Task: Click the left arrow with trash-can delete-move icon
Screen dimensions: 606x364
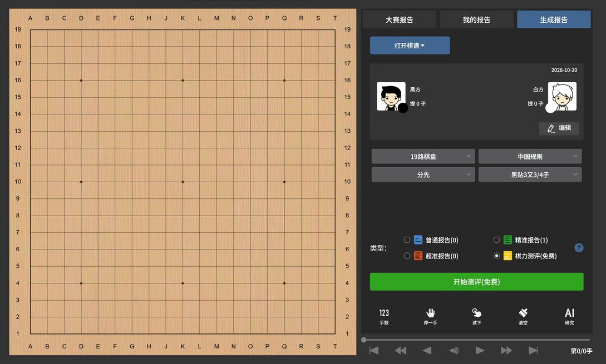Action: 454,351
